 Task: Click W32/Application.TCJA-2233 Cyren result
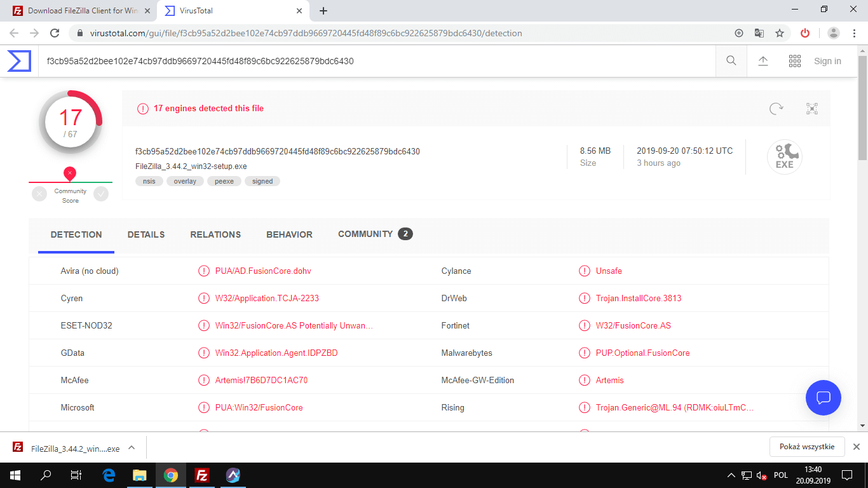(x=267, y=298)
